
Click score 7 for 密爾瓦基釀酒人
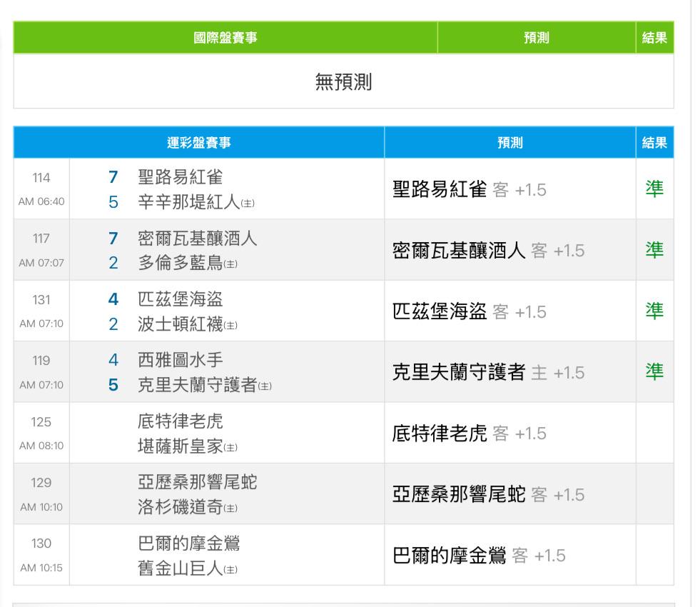click(x=113, y=238)
